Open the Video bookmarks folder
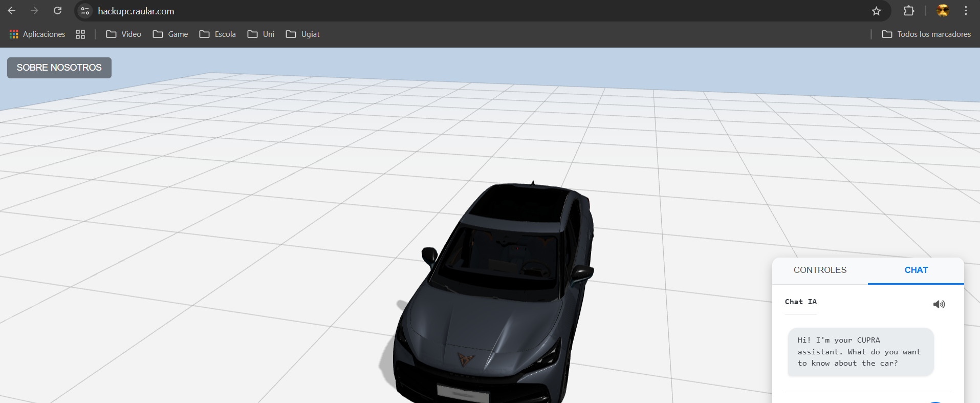Image resolution: width=980 pixels, height=403 pixels. (x=124, y=34)
